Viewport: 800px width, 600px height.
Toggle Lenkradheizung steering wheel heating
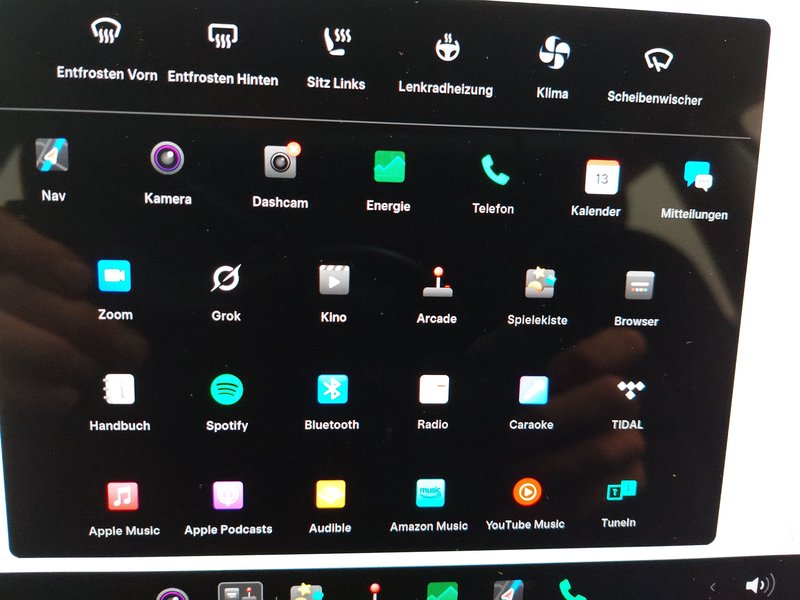click(x=447, y=47)
